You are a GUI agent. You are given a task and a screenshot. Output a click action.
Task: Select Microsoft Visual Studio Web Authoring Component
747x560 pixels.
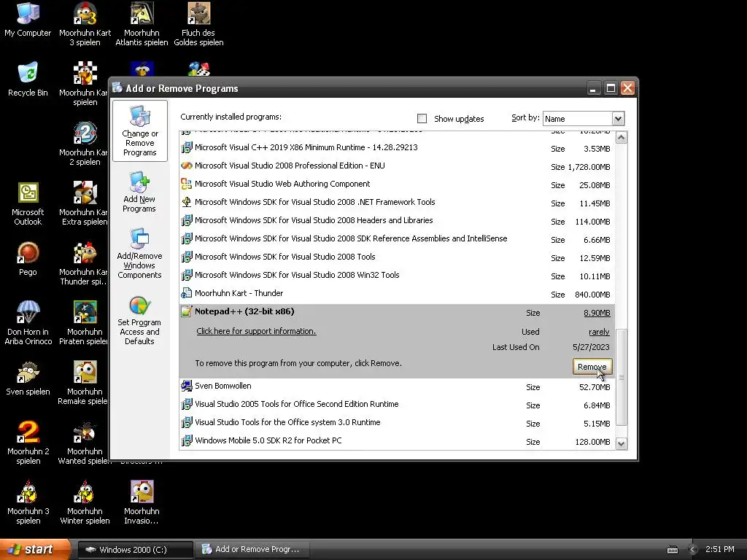pos(398,184)
